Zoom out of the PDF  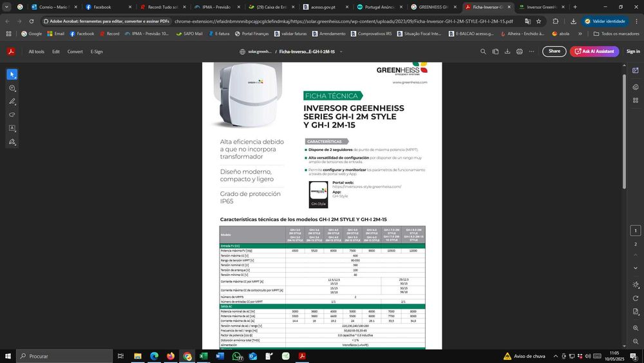click(x=636, y=341)
